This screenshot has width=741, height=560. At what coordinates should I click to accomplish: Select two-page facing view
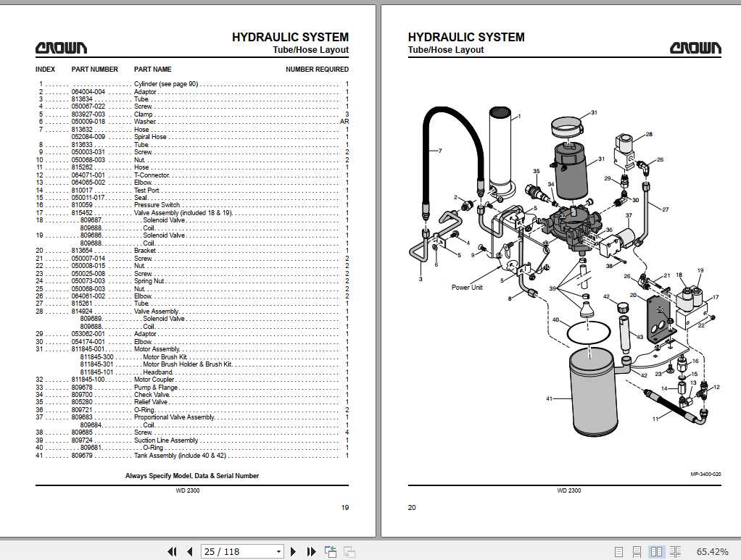[x=656, y=551]
